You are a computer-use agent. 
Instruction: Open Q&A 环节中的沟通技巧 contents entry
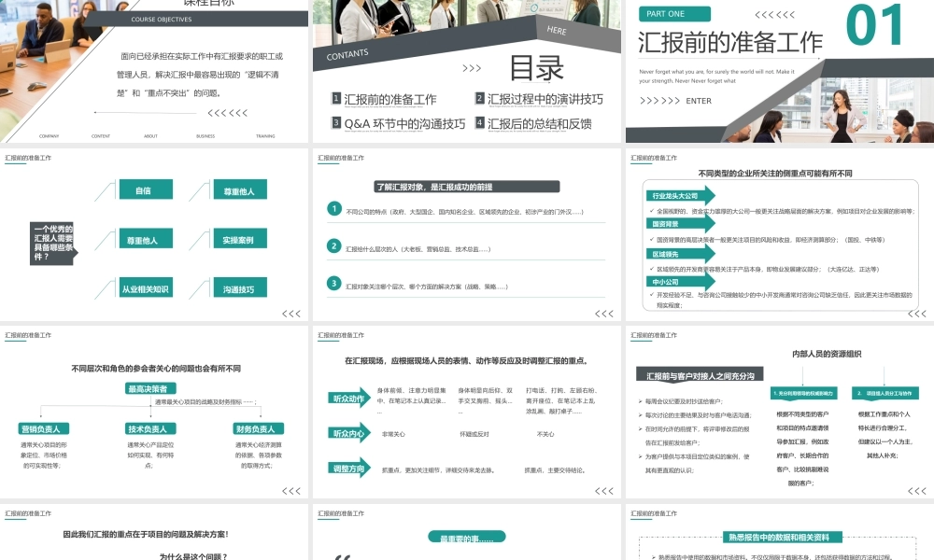404,123
